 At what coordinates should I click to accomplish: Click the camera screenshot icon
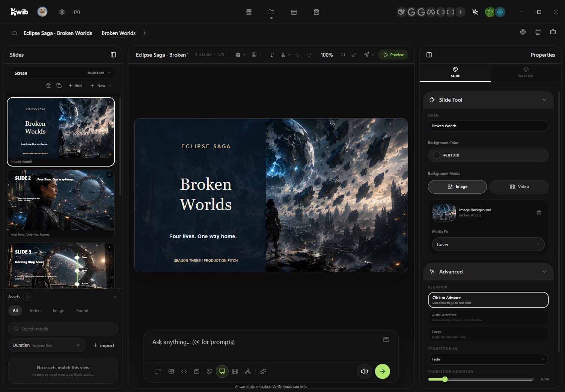77,12
